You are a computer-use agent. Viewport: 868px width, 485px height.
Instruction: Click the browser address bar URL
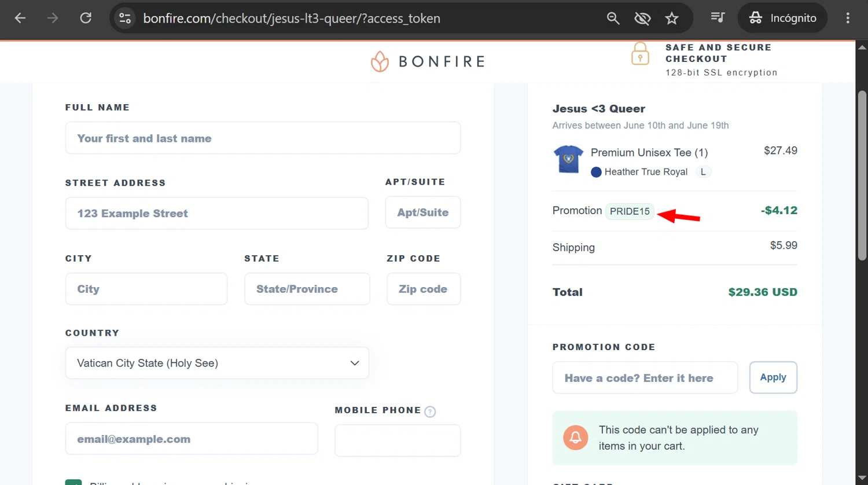pyautogui.click(x=292, y=19)
